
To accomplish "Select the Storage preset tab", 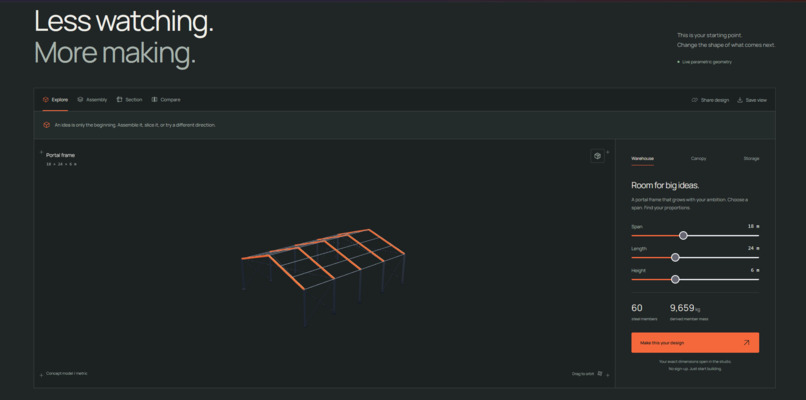I will click(x=751, y=158).
